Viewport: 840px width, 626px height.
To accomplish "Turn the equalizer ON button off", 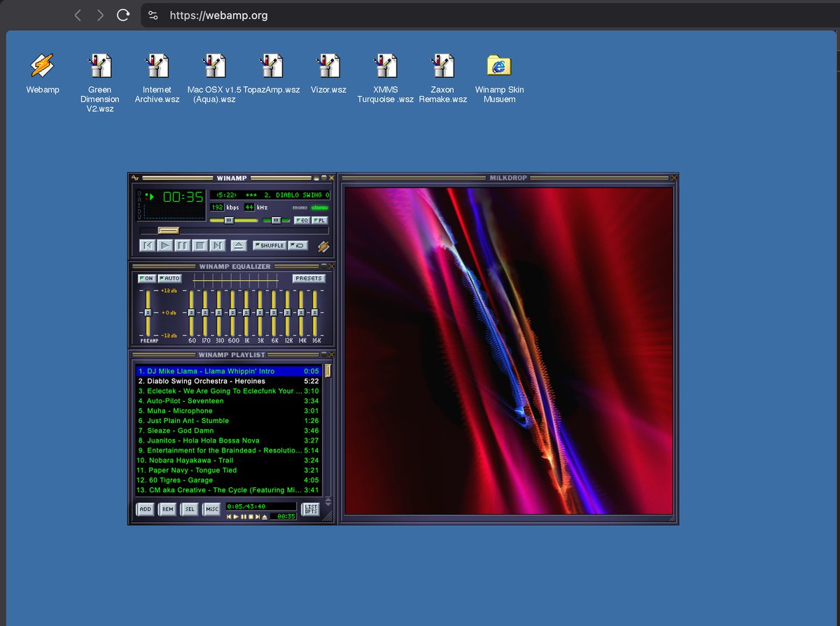I will coord(146,279).
